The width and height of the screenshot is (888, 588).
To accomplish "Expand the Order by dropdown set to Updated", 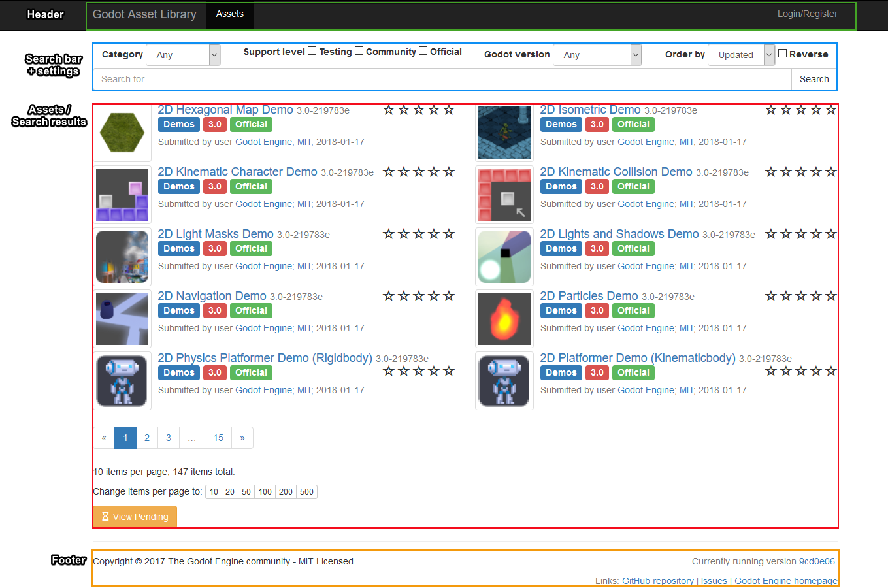I will tap(741, 55).
